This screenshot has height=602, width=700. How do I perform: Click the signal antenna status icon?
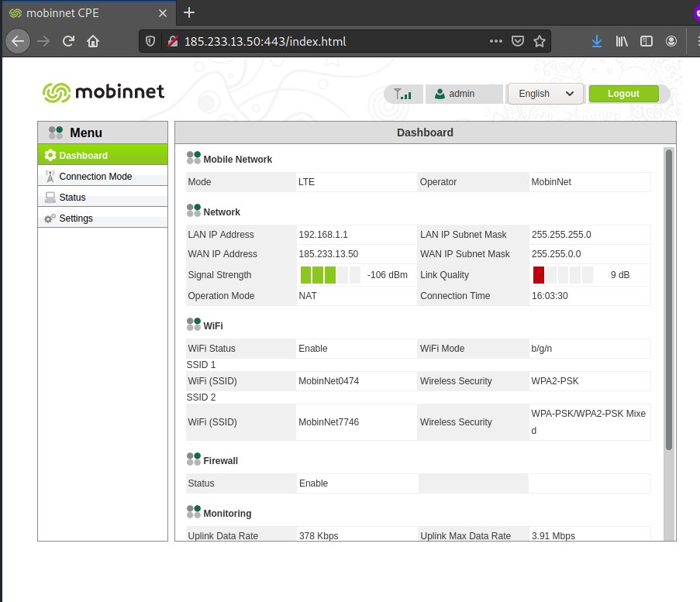[x=402, y=94]
